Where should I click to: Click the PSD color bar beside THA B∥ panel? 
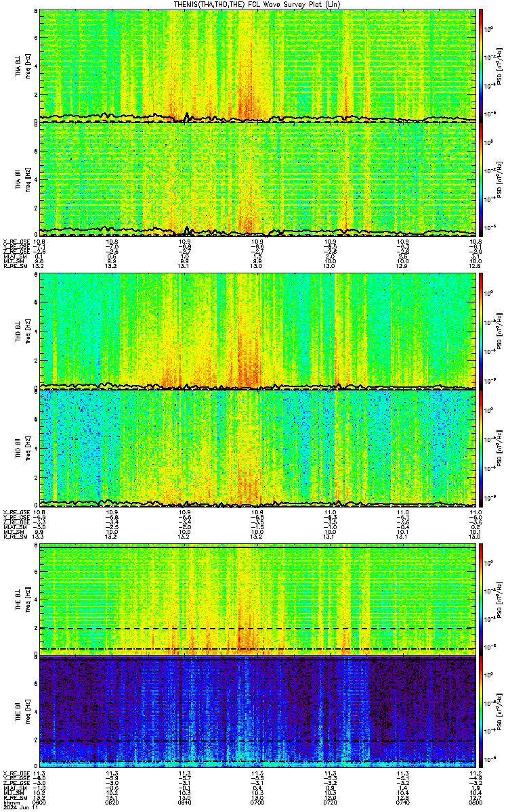481,179
